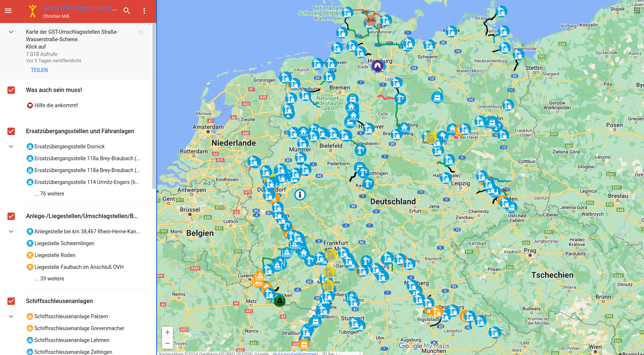
Task: Show '... 76 weitere' entries
Action: [49, 194]
